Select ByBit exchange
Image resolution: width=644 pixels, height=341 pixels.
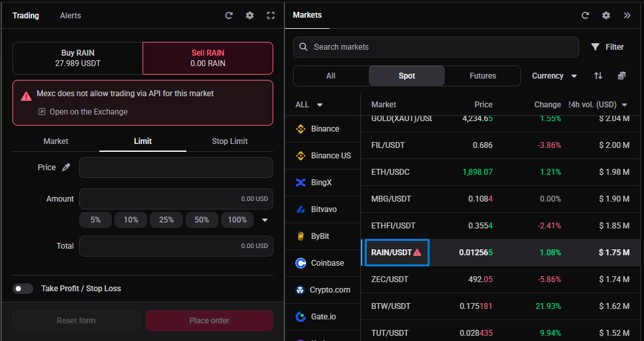point(322,236)
